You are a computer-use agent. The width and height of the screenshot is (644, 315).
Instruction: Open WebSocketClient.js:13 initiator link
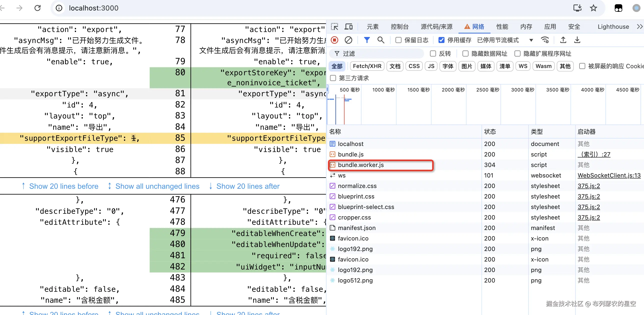tap(609, 175)
